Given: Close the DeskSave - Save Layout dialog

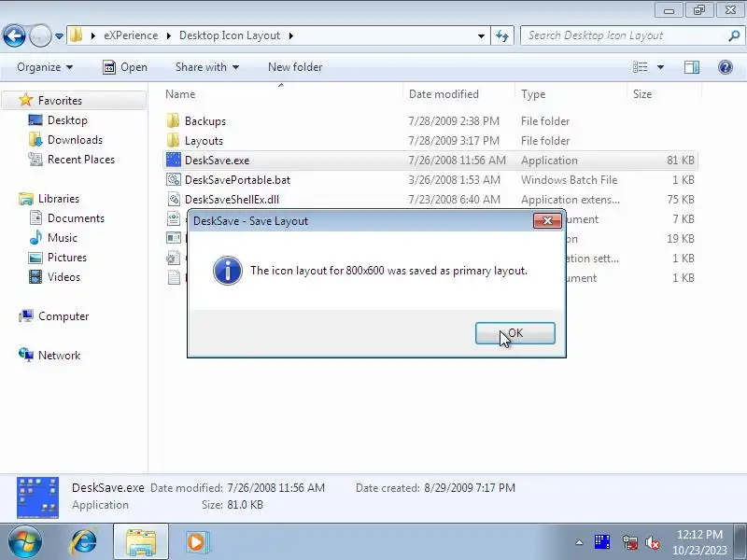Looking at the screenshot, I should pyautogui.click(x=547, y=220).
